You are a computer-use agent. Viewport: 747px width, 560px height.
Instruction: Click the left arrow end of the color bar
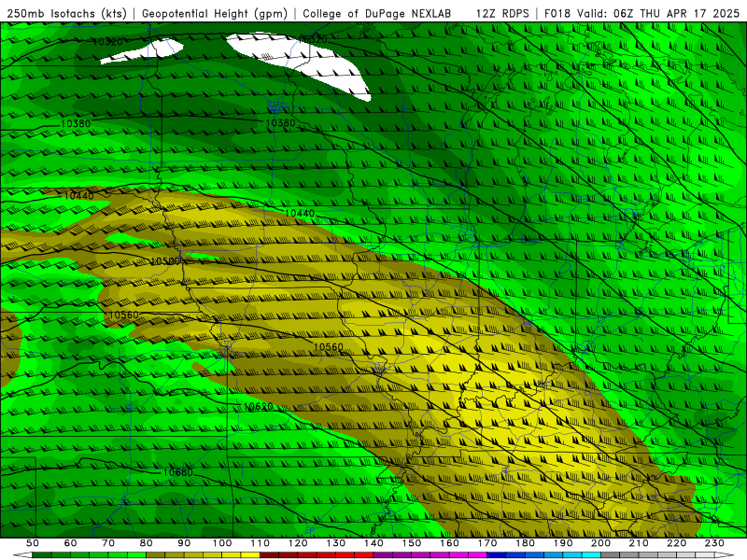22,554
